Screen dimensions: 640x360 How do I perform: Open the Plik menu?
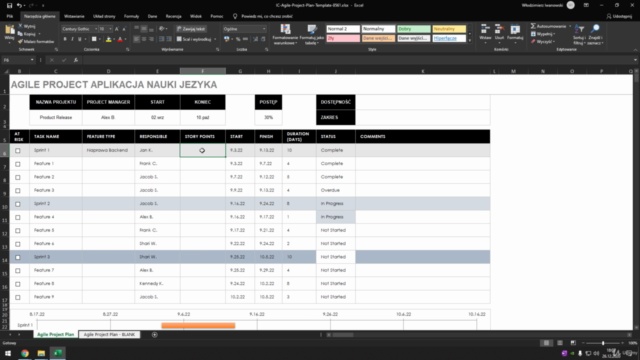pos(10,16)
